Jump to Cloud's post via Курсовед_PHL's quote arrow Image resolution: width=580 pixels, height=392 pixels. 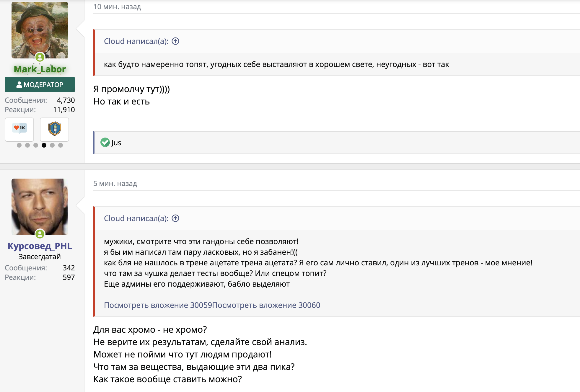[x=175, y=218]
